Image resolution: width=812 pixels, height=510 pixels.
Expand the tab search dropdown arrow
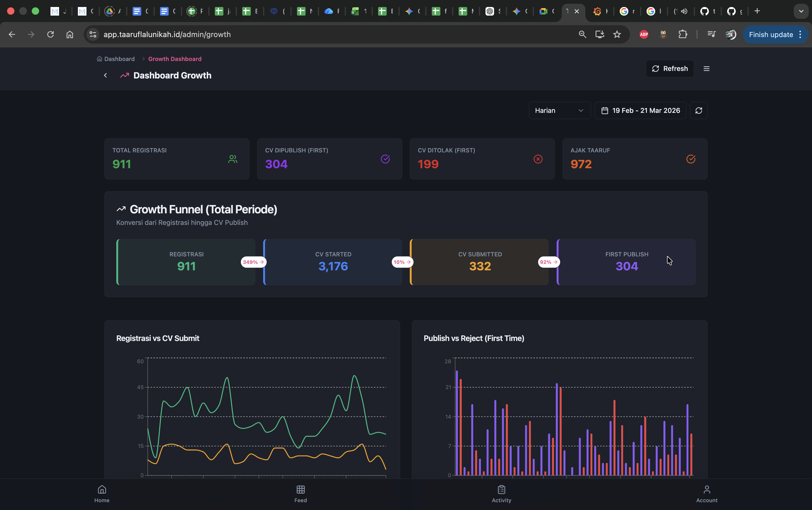pyautogui.click(x=800, y=11)
